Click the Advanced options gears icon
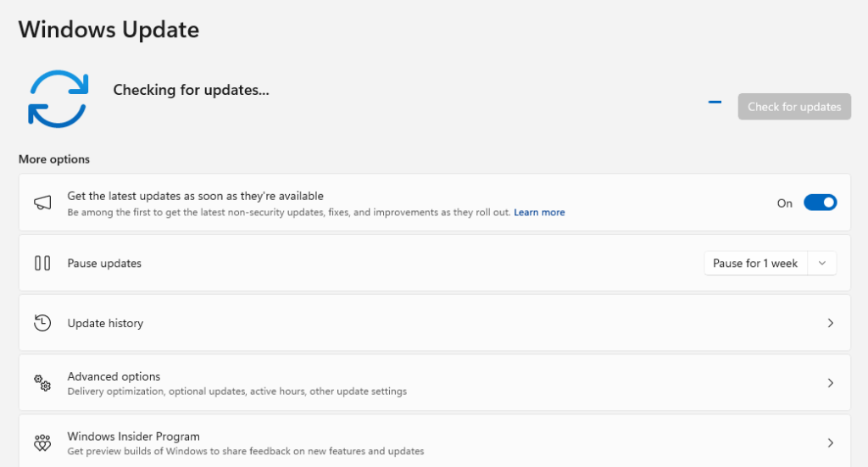The width and height of the screenshot is (868, 467). [x=42, y=383]
